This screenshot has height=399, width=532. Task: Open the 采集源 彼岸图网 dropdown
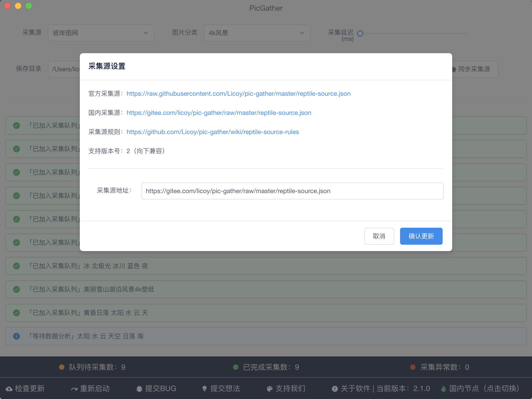coord(101,33)
